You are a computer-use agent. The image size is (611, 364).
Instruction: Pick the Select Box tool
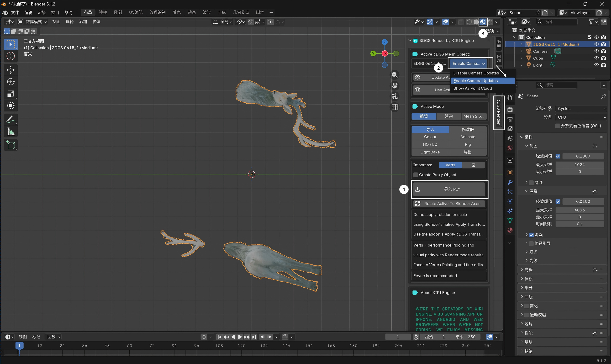coord(11,44)
